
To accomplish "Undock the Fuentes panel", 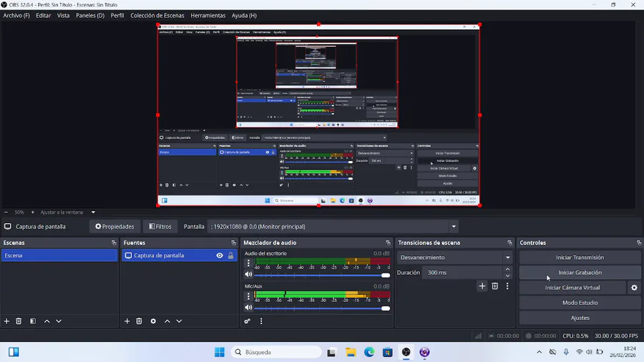I will click(233, 243).
